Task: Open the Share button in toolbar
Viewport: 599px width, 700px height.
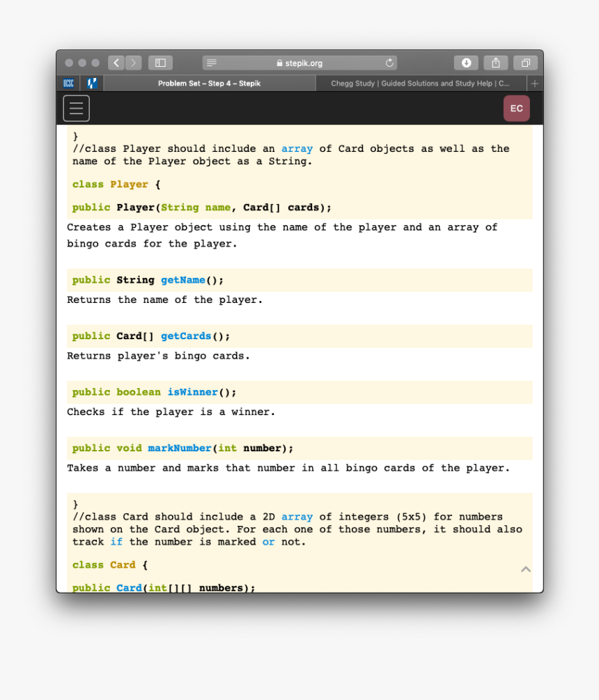Action: tap(496, 63)
